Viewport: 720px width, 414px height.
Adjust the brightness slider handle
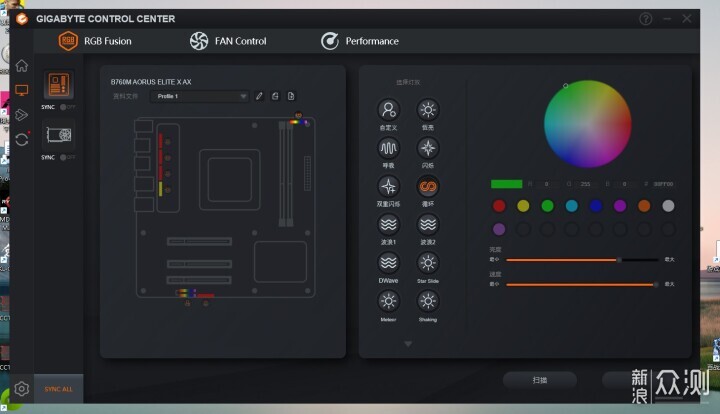click(619, 260)
